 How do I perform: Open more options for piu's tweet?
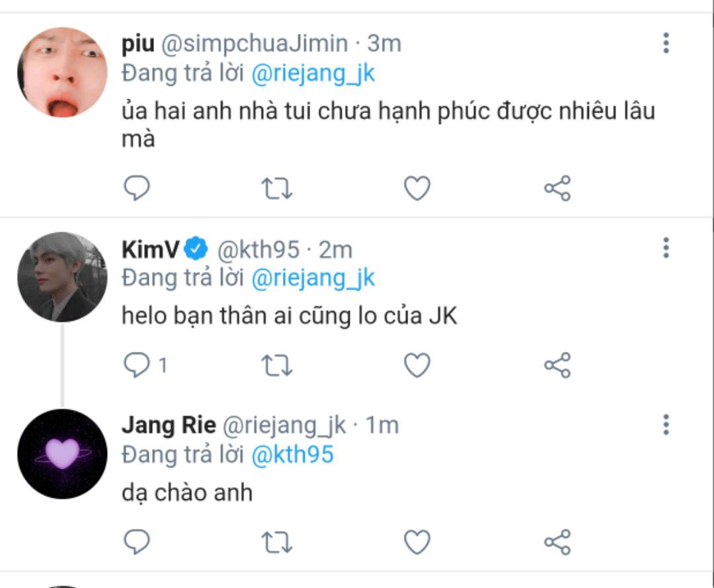pos(666,44)
